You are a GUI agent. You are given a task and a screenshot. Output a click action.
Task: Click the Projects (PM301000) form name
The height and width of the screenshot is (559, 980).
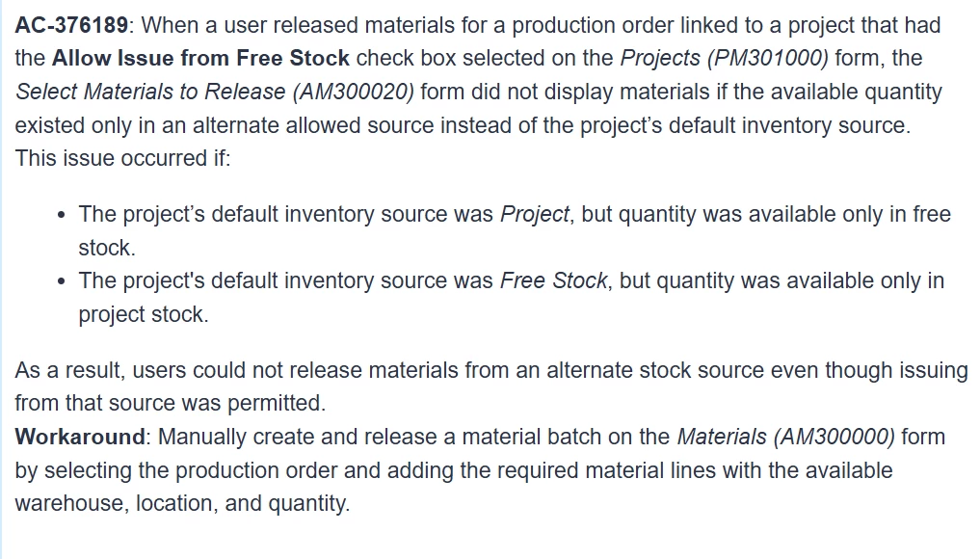pyautogui.click(x=724, y=58)
